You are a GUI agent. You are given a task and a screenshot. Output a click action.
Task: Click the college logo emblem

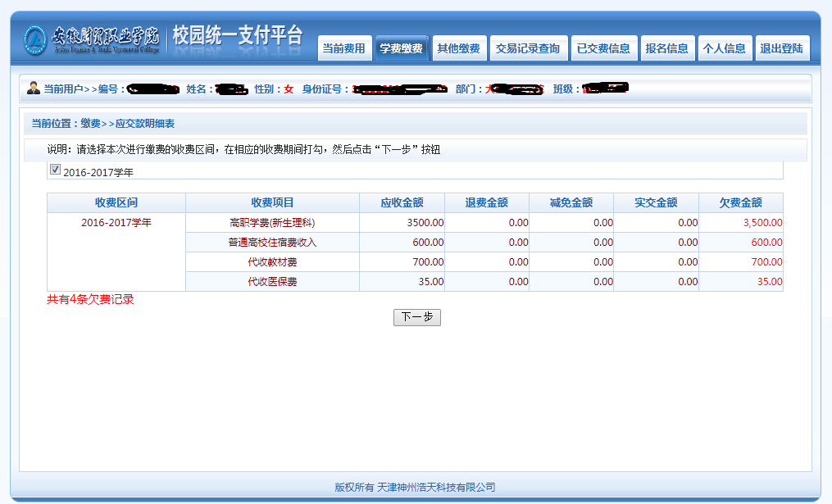tap(35, 39)
